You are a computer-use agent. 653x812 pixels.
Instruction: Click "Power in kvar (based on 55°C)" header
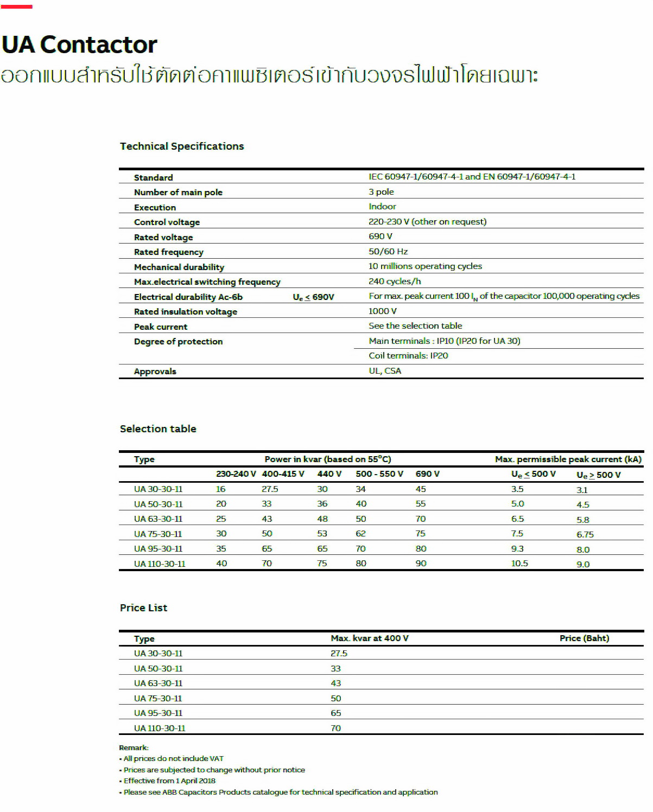(328, 459)
